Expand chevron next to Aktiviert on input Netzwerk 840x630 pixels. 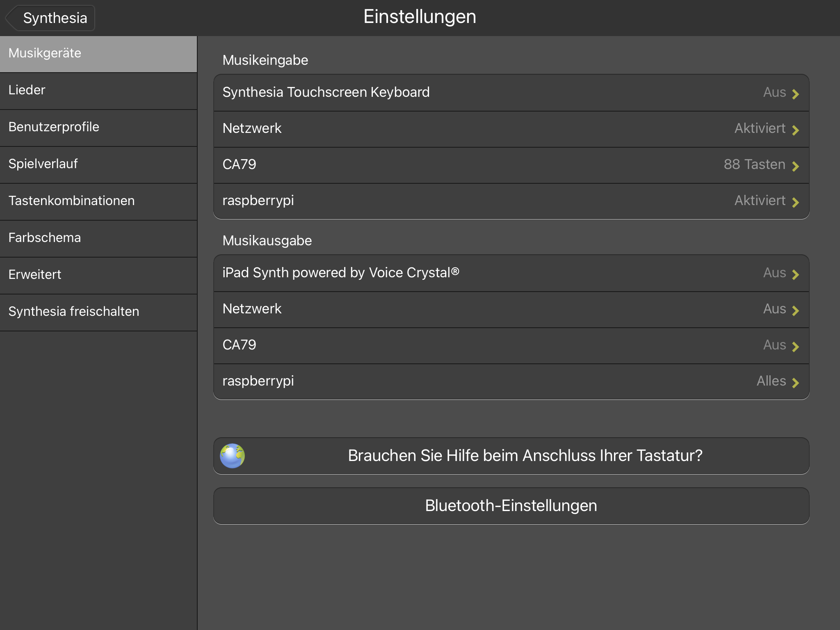[795, 130]
